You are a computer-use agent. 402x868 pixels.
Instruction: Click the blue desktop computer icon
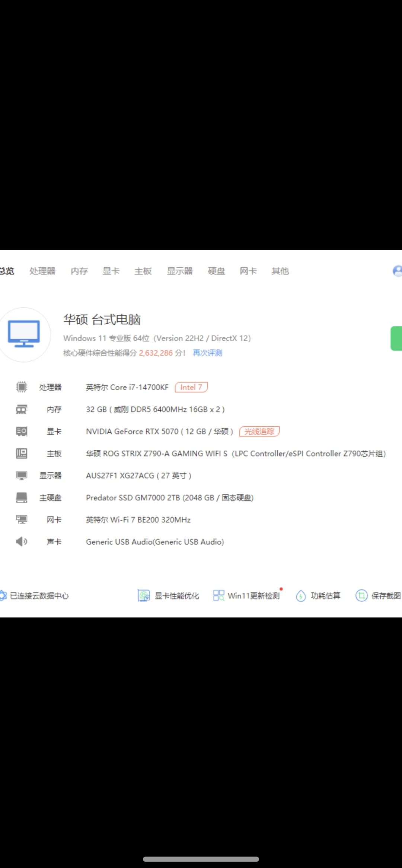pyautogui.click(x=24, y=334)
